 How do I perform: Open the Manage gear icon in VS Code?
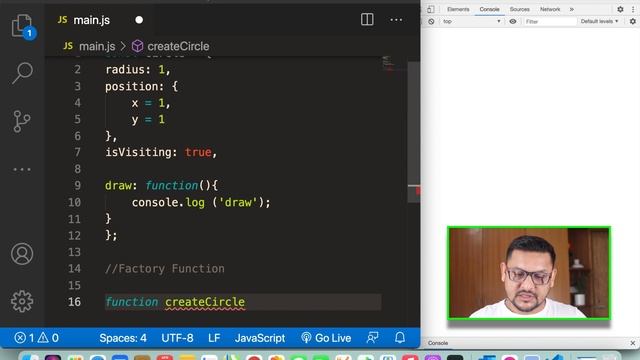pyautogui.click(x=22, y=302)
